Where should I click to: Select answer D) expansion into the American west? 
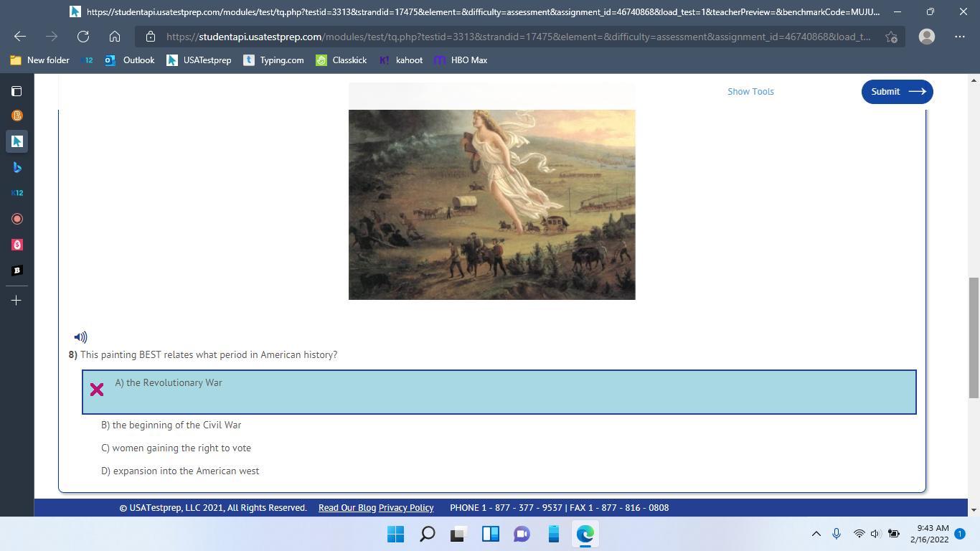180,471
